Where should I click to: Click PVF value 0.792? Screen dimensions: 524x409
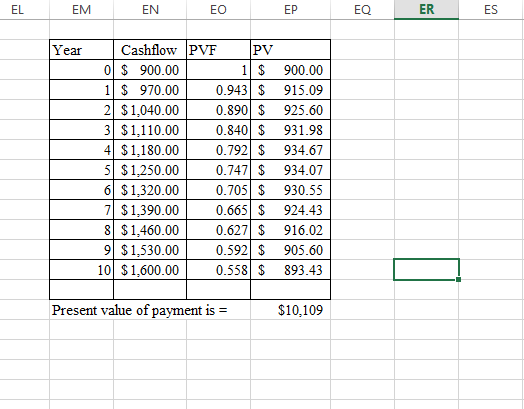click(x=218, y=150)
